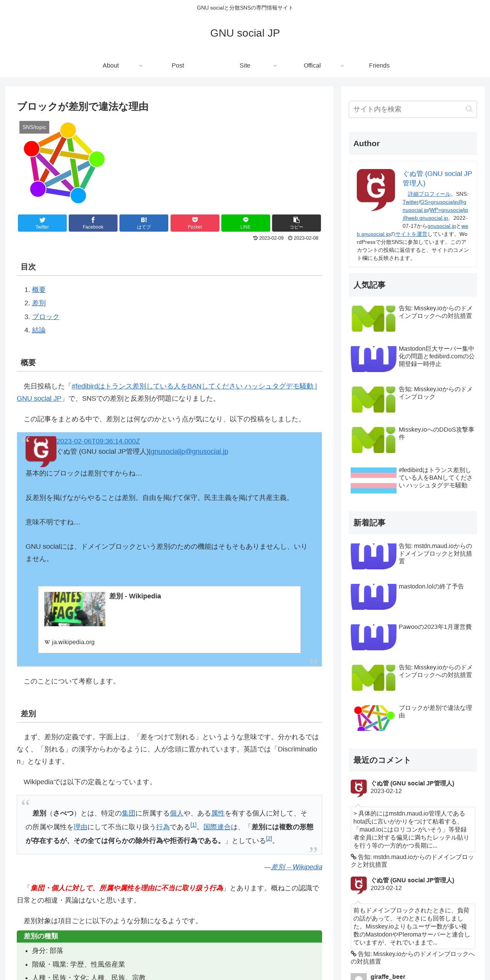Open the Friends menu item
Viewport: 490px width, 980px height.
[x=379, y=66]
